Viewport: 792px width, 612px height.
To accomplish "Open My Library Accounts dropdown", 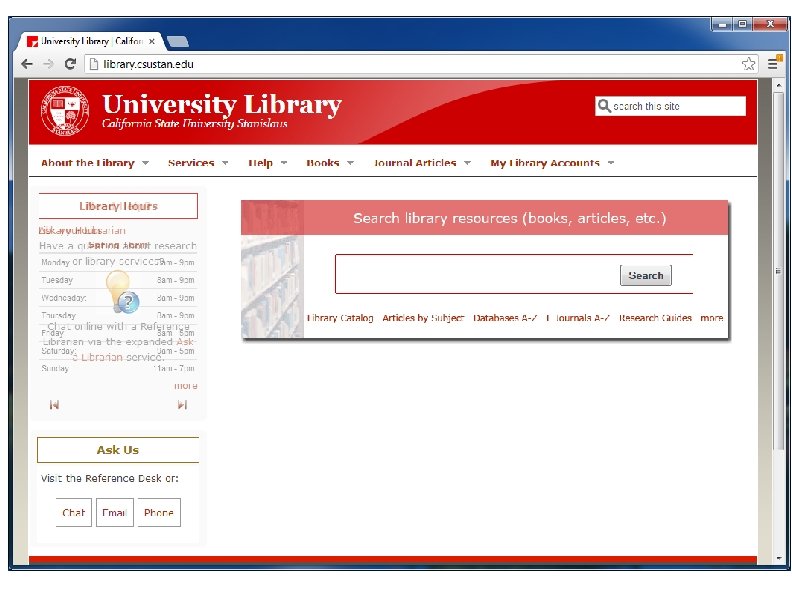I will [x=552, y=163].
